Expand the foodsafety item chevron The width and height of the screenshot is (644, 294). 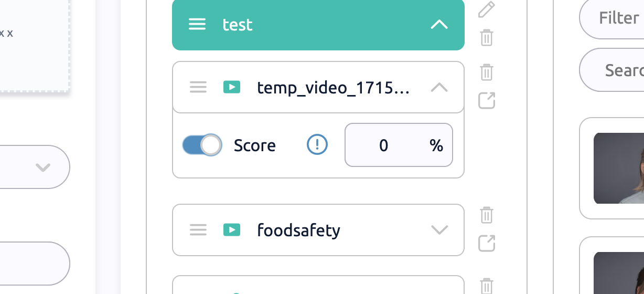[x=439, y=230]
